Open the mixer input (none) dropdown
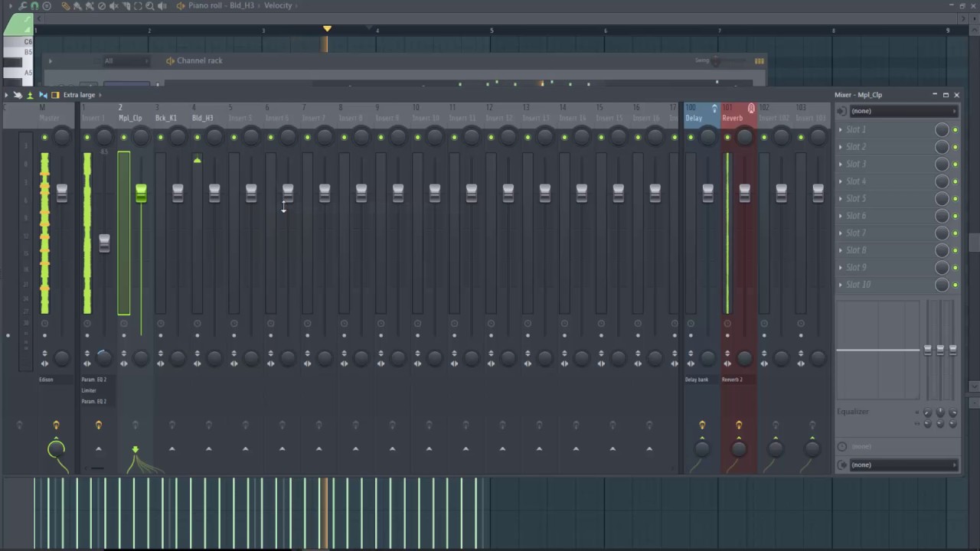Screen dimensions: 980x551 coord(903,111)
